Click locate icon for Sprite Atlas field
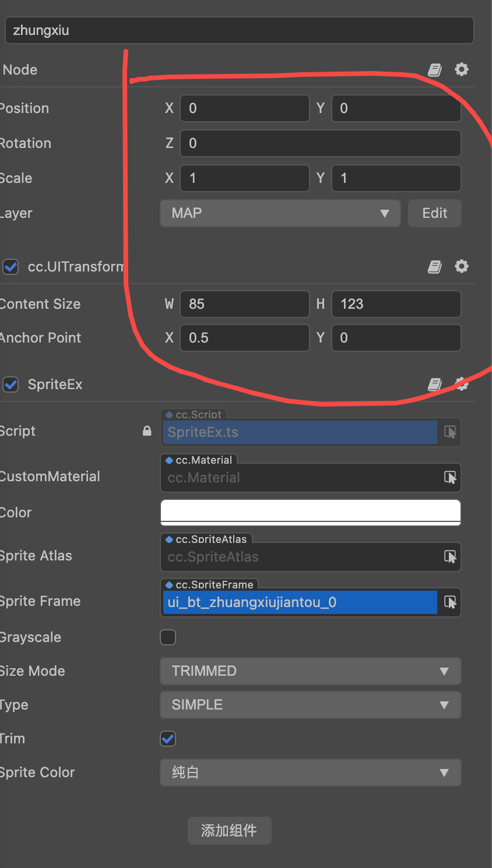Image resolution: width=492 pixels, height=868 pixels. pos(450,557)
